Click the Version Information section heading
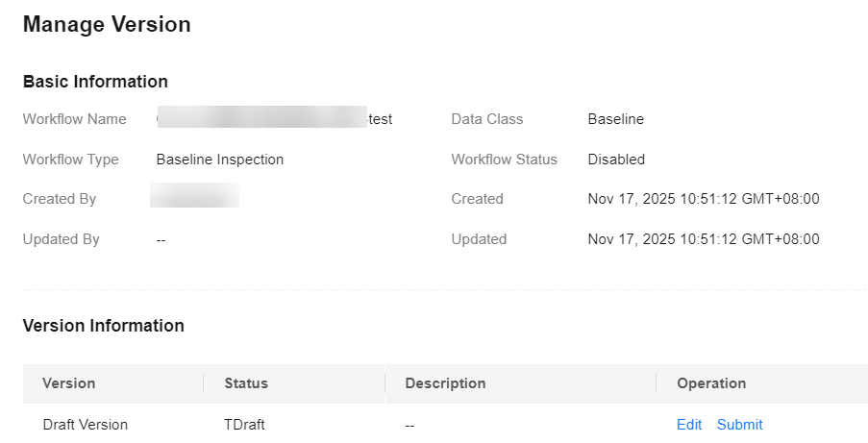This screenshot has width=868, height=443. tap(104, 326)
